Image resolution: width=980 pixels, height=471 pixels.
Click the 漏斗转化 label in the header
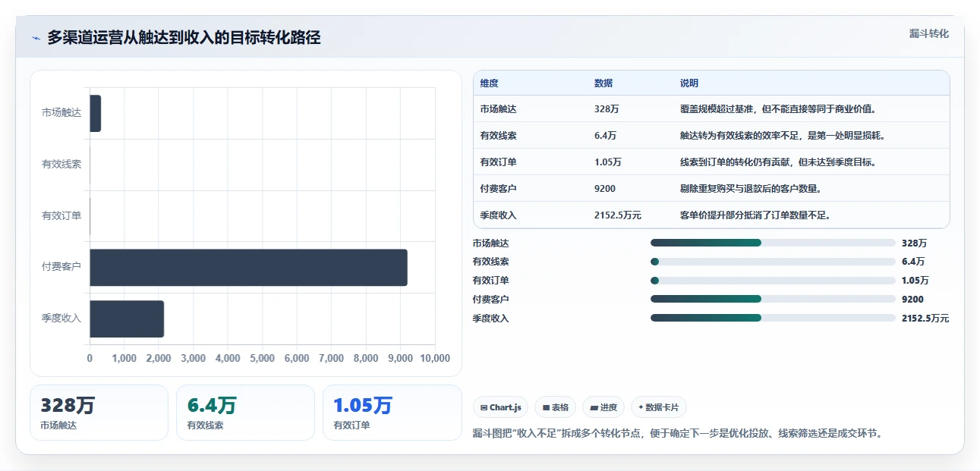[929, 34]
